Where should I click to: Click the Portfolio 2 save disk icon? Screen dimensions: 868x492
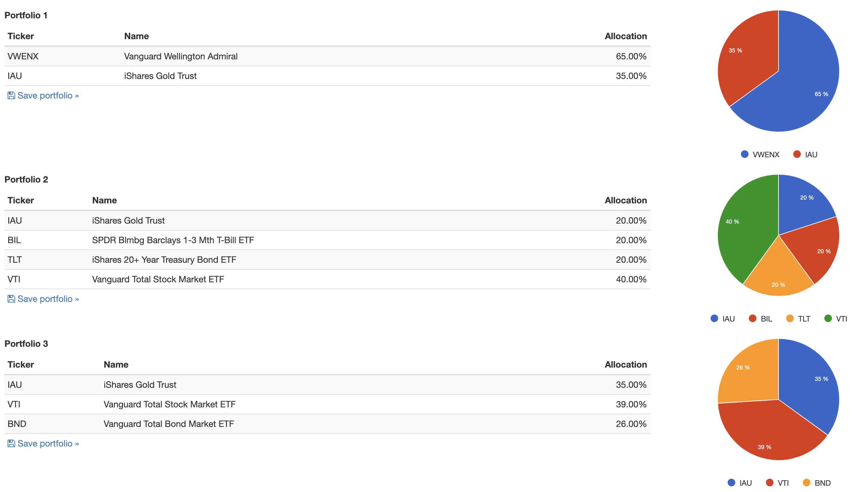click(x=11, y=299)
